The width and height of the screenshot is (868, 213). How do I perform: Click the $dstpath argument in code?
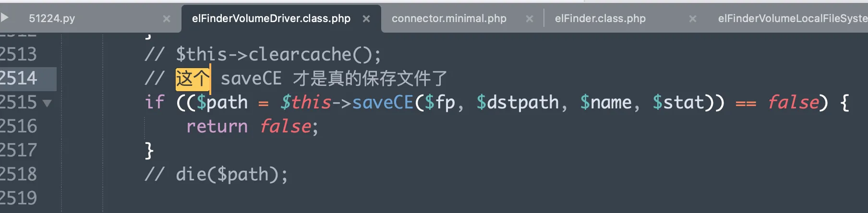[518, 102]
